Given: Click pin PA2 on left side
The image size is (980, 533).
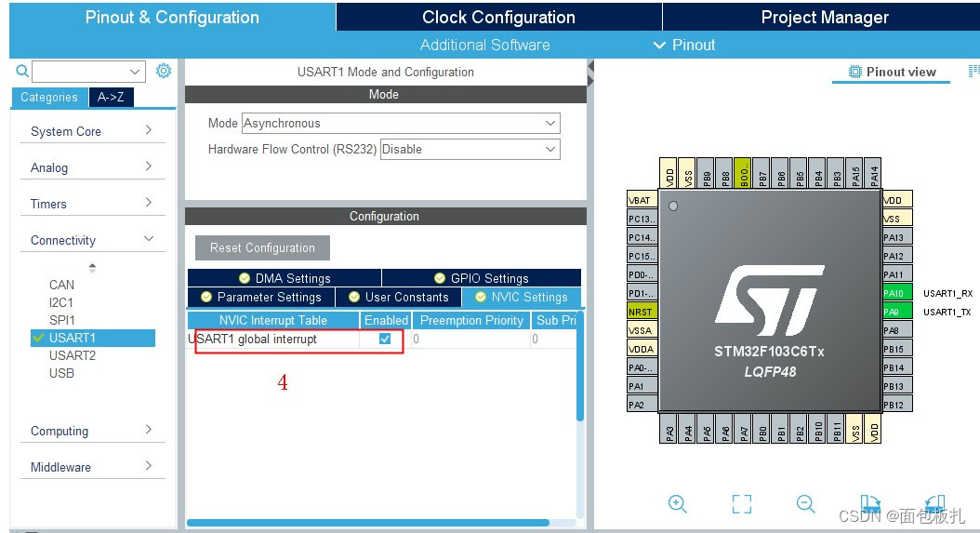Looking at the screenshot, I should point(642,405).
